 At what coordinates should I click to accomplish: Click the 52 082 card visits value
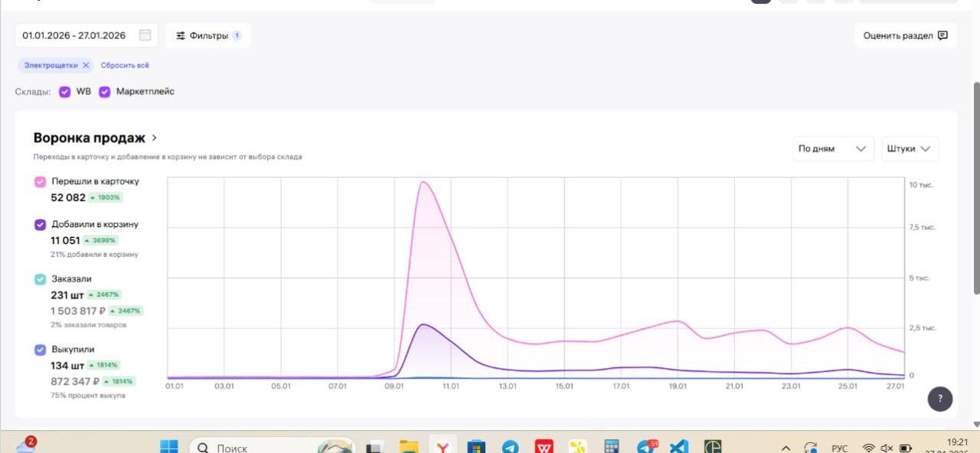point(68,197)
